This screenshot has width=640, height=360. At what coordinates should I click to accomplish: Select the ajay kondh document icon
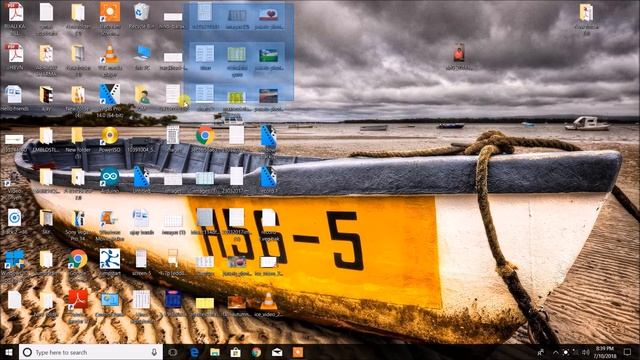pos(142,222)
